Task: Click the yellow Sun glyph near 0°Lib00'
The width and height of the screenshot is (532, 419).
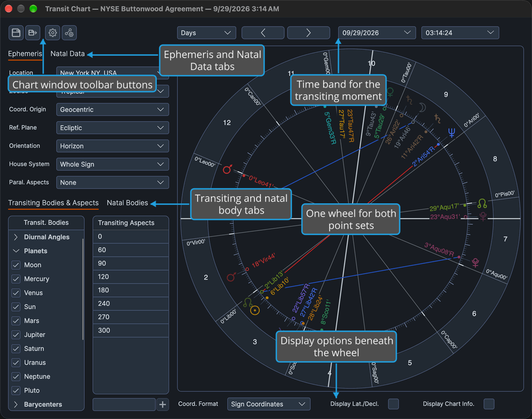Action: [x=255, y=310]
